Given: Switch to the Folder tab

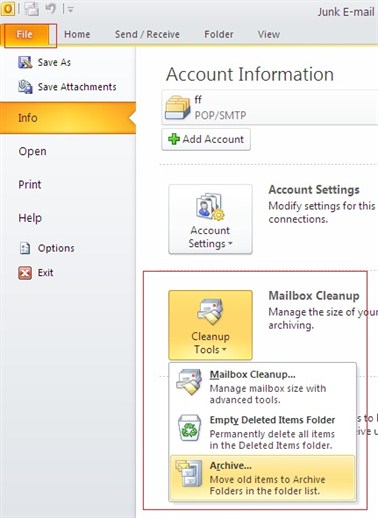Looking at the screenshot, I should click(219, 34).
